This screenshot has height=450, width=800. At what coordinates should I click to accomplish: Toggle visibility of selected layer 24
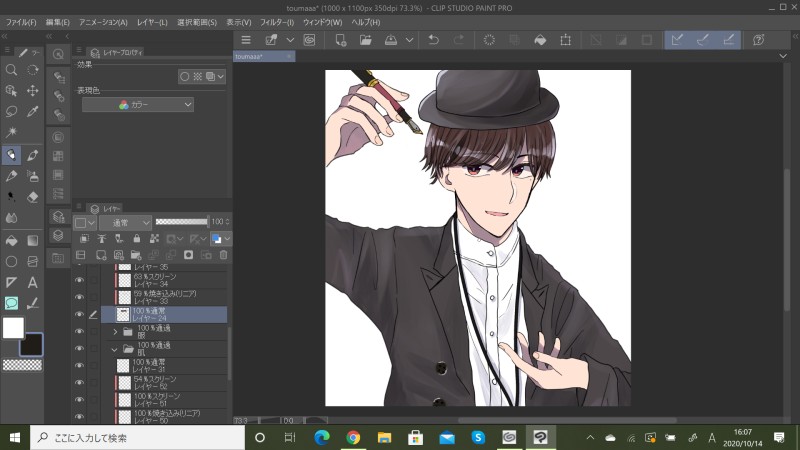pos(79,314)
